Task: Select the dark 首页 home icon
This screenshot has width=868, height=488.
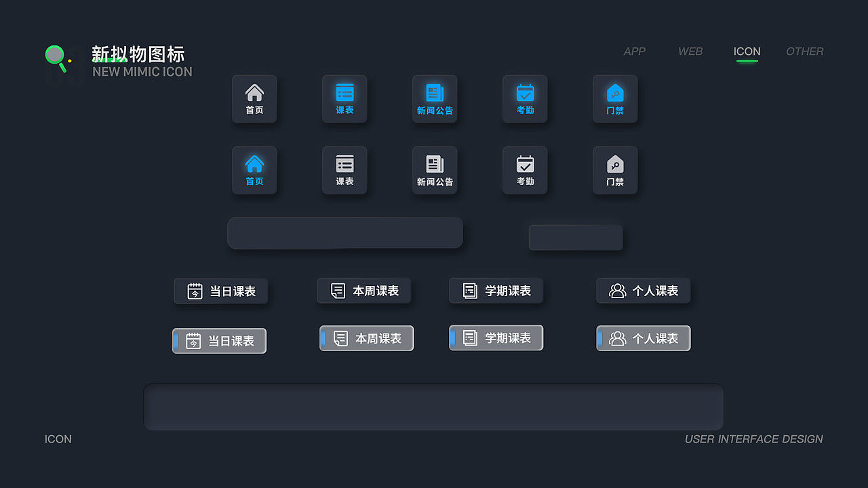Action: point(254,99)
